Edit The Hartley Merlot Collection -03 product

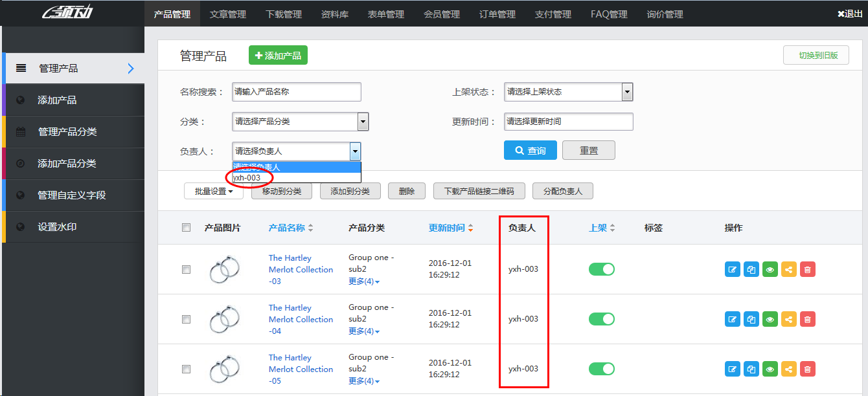point(732,269)
